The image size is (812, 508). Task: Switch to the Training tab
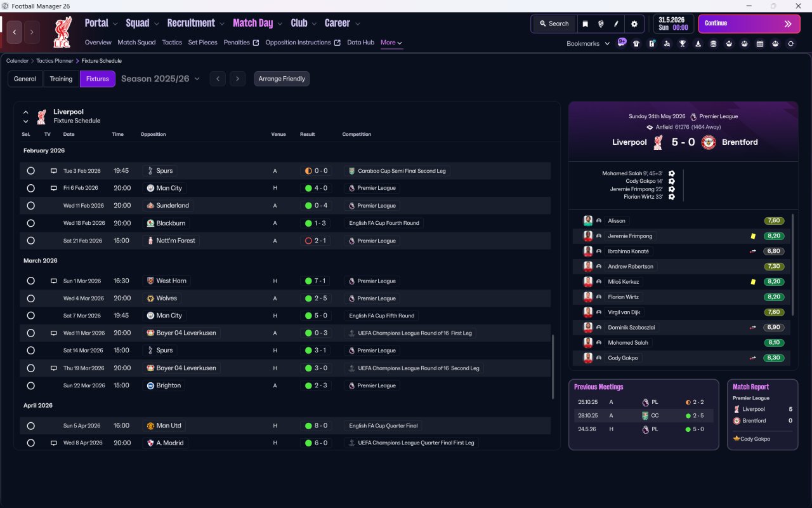[x=61, y=79]
